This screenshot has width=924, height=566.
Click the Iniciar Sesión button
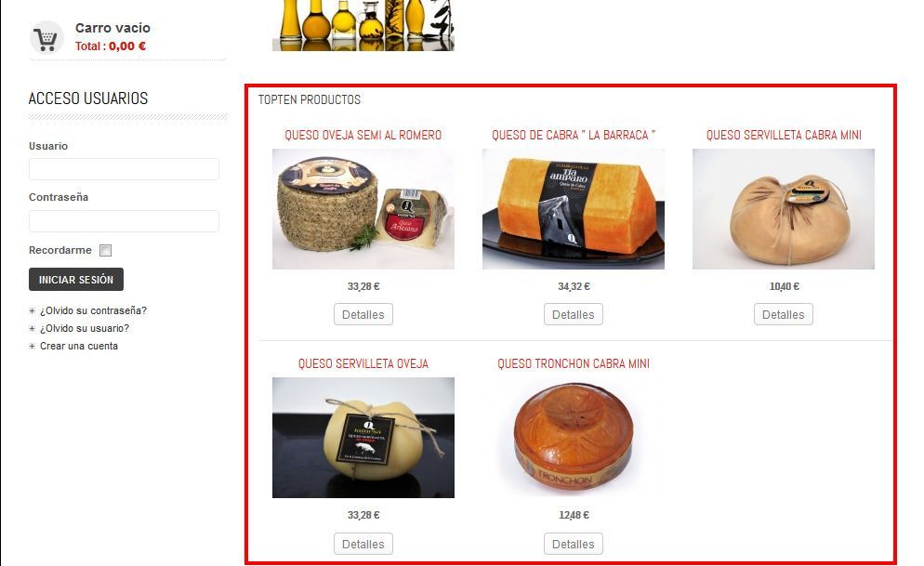click(x=76, y=280)
